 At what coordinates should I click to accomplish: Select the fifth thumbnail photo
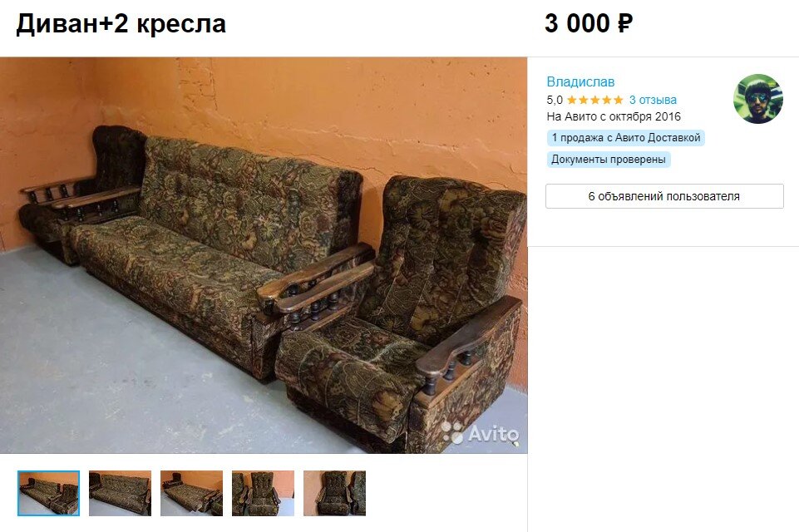point(335,493)
